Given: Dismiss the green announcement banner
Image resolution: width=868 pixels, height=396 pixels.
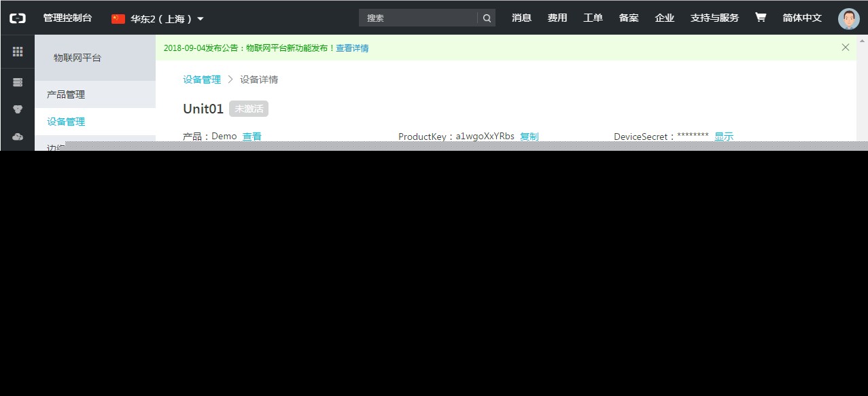Looking at the screenshot, I should [846, 48].
